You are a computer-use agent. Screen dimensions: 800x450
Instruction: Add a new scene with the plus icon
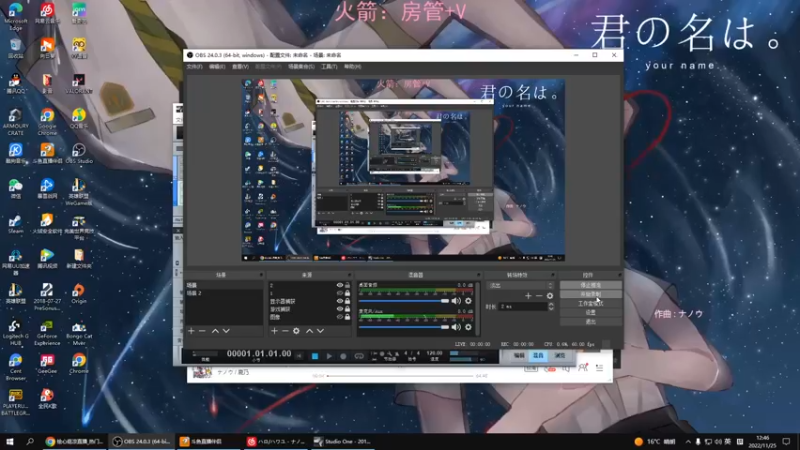pos(191,331)
